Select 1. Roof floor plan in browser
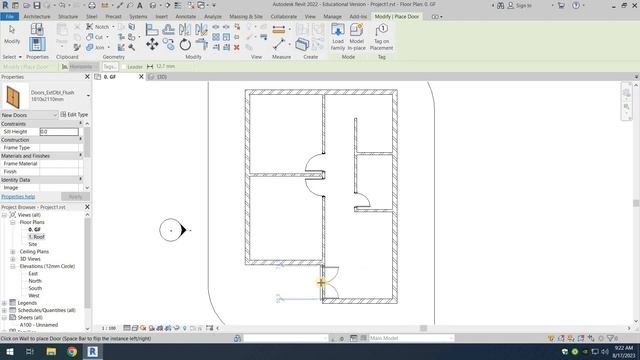The width and height of the screenshot is (640, 360). click(37, 237)
